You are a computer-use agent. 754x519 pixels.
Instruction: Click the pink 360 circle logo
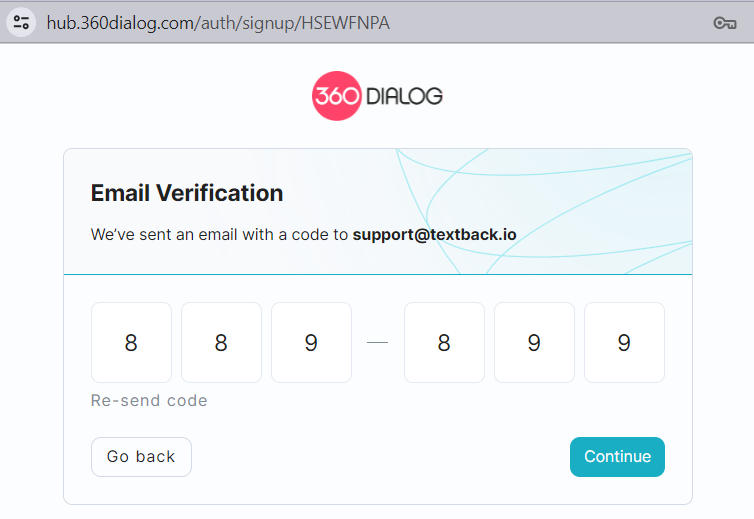pos(336,96)
